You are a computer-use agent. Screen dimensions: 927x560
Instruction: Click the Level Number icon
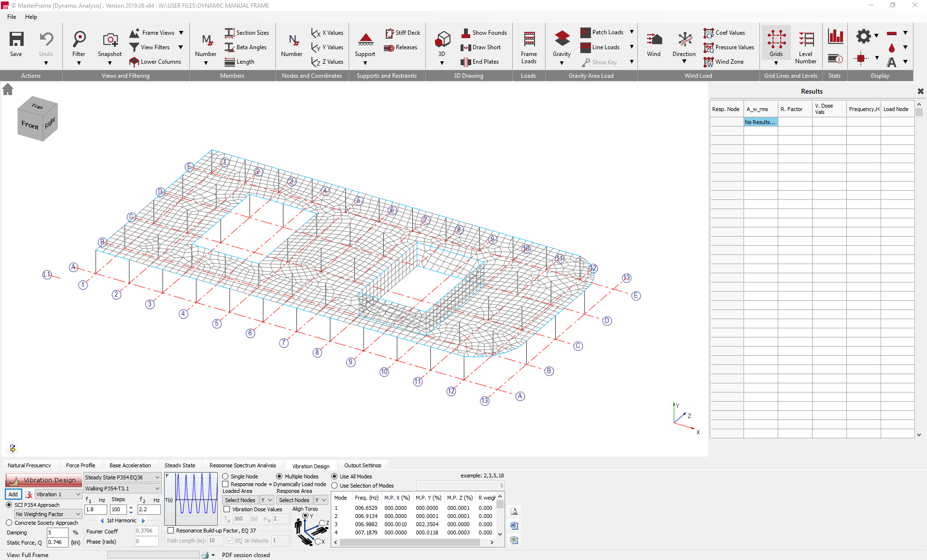point(806,39)
